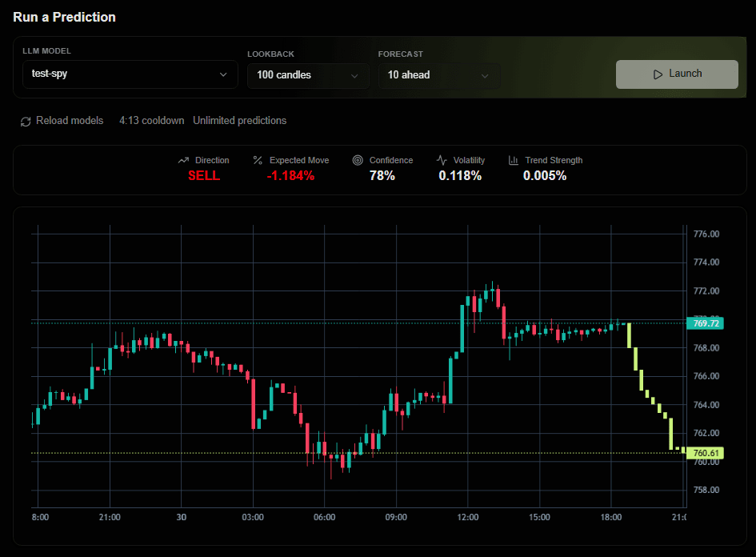Select the 0.005% trend strength value
The image size is (756, 557).
(x=545, y=175)
